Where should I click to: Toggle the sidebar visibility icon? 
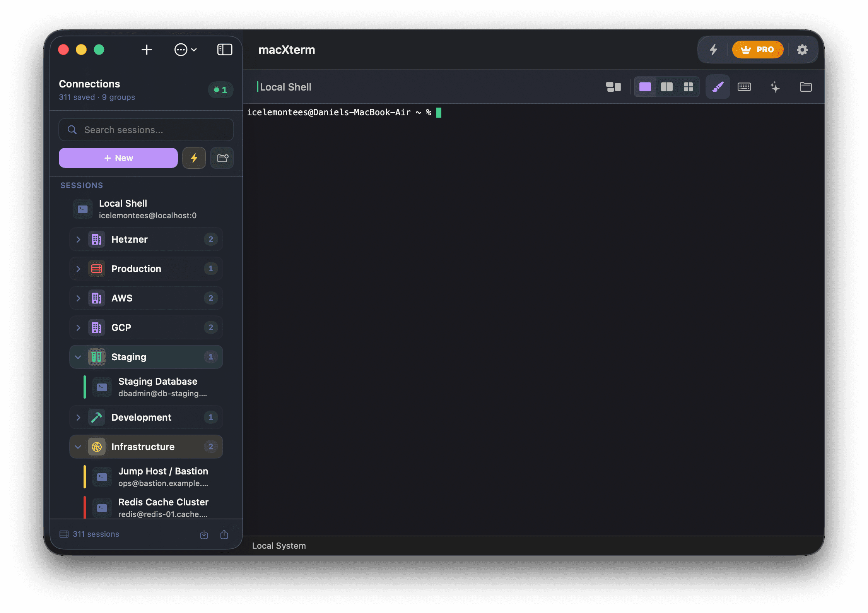[x=224, y=50]
